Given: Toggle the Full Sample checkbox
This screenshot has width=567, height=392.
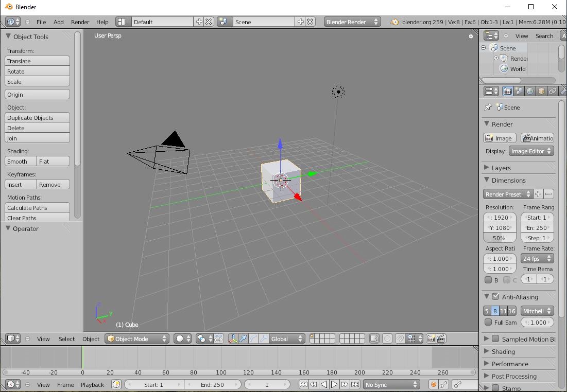Looking at the screenshot, I should click(488, 322).
